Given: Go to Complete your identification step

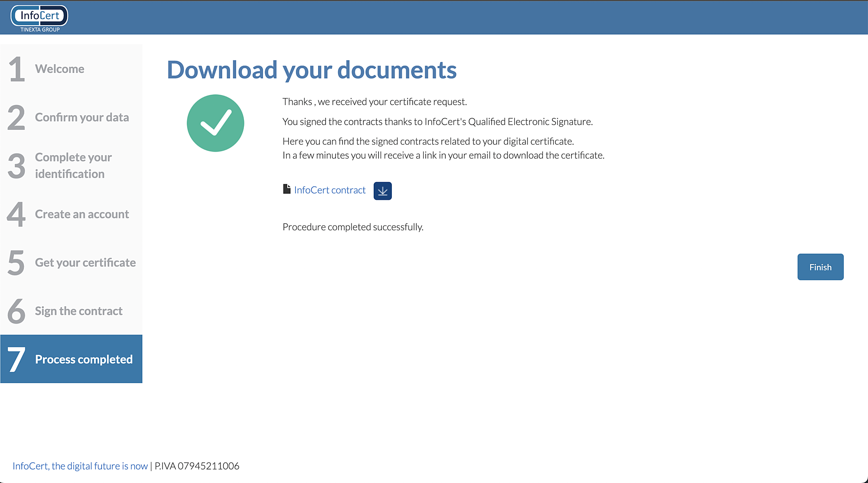Looking at the screenshot, I should pyautogui.click(x=73, y=165).
